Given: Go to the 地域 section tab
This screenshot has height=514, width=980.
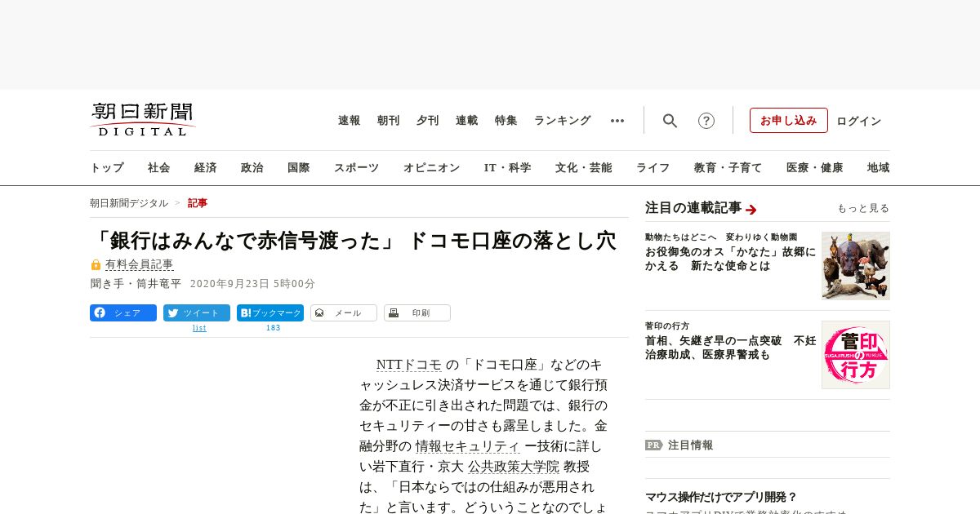Looking at the screenshot, I should pyautogui.click(x=879, y=168).
